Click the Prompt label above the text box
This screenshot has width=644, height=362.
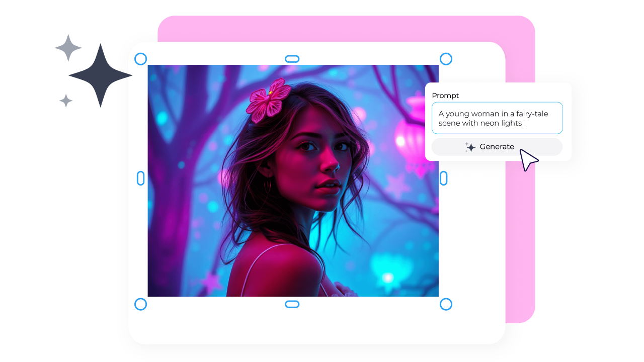pos(446,96)
